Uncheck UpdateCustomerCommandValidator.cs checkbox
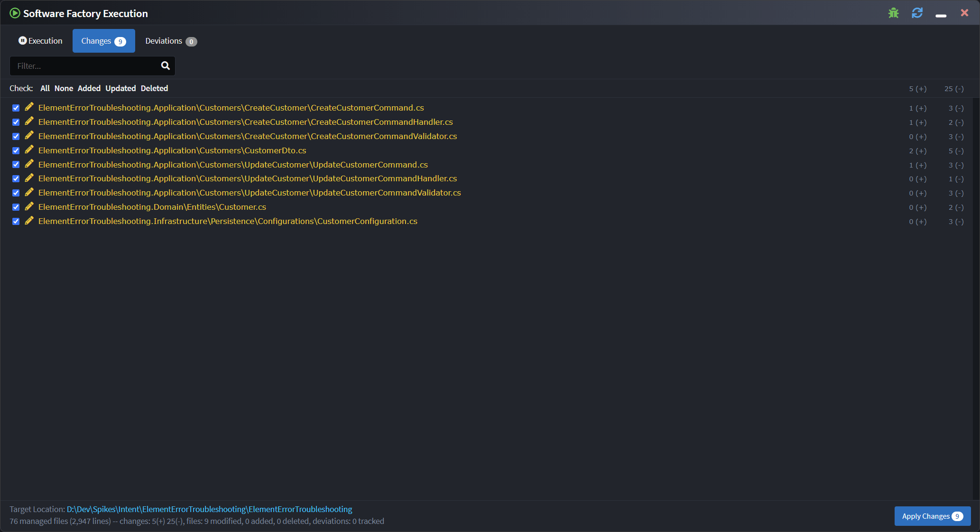This screenshot has height=532, width=980. pyautogui.click(x=16, y=193)
